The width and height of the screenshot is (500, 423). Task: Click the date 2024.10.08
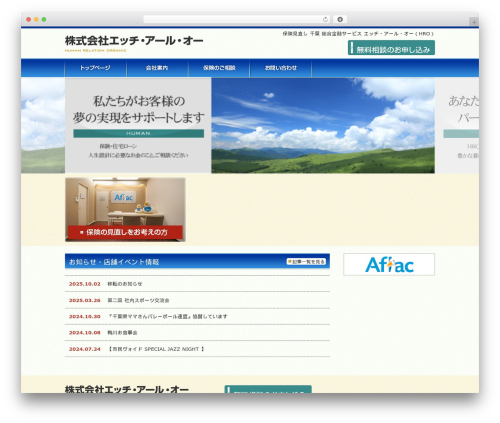pyautogui.click(x=85, y=333)
